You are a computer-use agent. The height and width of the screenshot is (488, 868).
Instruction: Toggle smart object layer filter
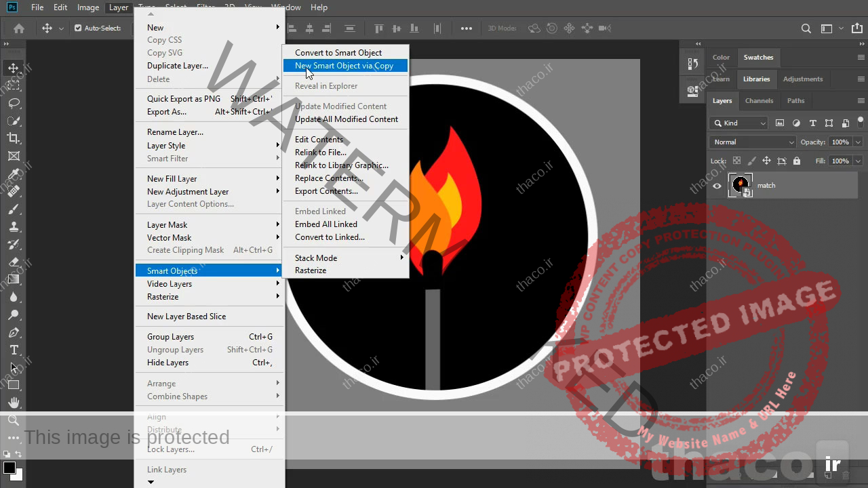pos(845,123)
